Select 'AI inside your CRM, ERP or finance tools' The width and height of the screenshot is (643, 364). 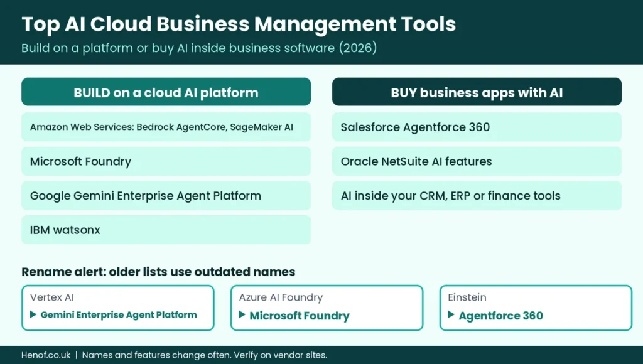(x=477, y=196)
